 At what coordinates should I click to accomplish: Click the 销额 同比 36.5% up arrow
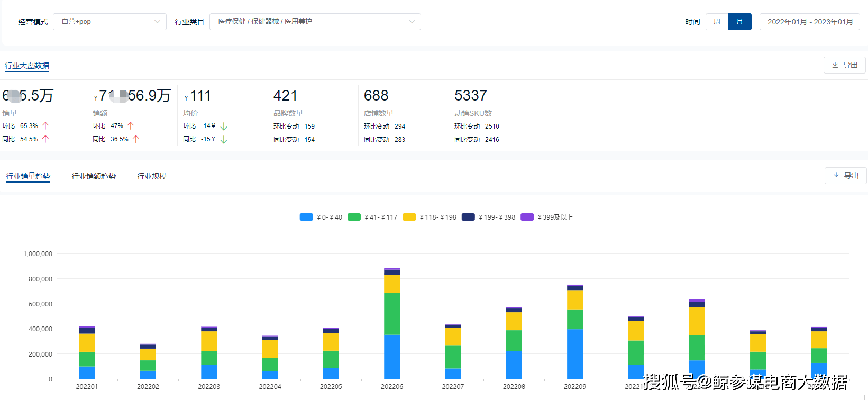[136, 139]
